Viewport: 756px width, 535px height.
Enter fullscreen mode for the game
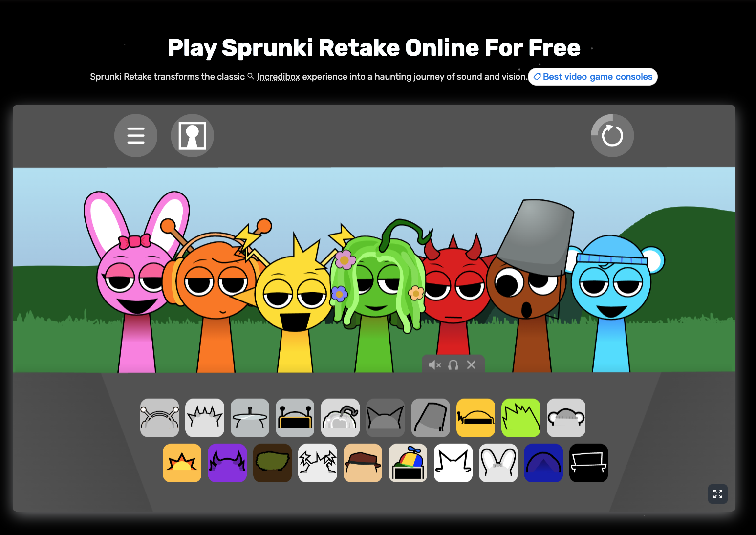pos(717,494)
